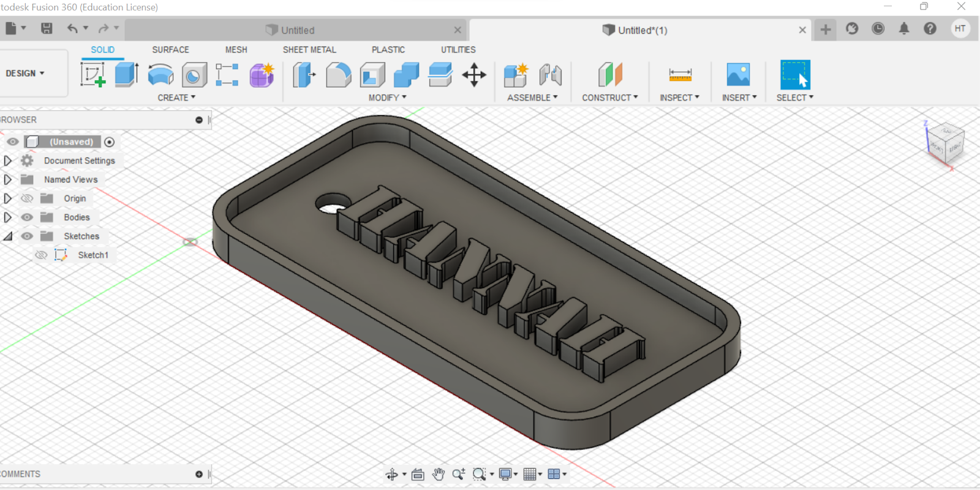Show Sketch1 using its eye icon
Image resolution: width=980 pixels, height=490 pixels.
(x=41, y=255)
